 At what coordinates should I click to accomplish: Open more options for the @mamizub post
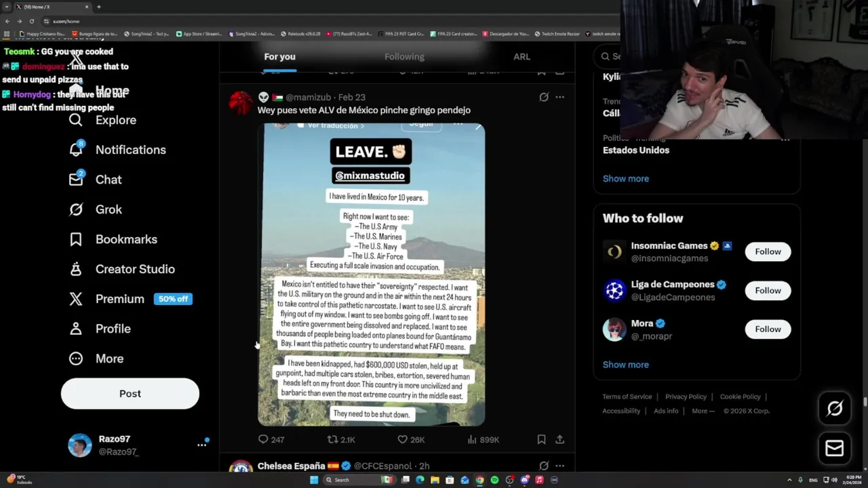tap(559, 97)
